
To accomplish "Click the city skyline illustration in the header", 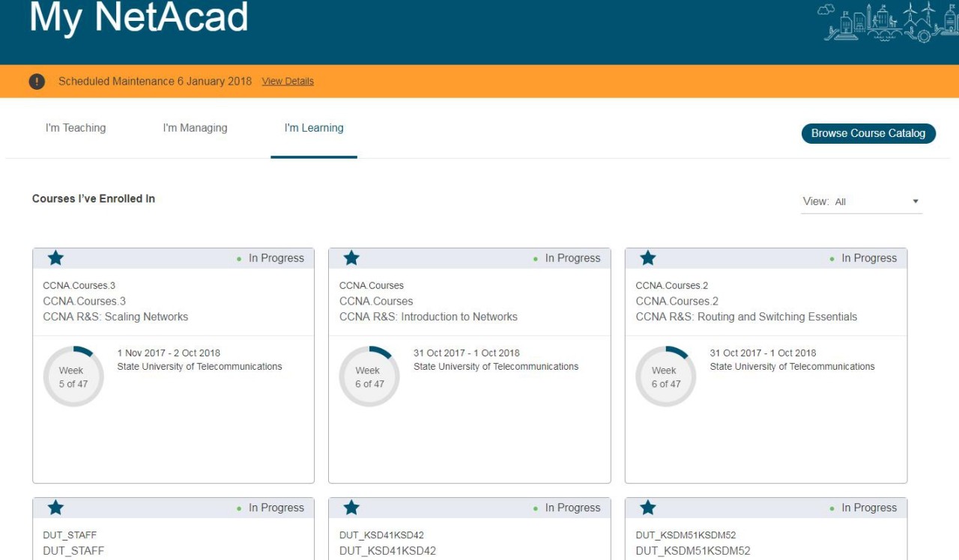I will 886,22.
